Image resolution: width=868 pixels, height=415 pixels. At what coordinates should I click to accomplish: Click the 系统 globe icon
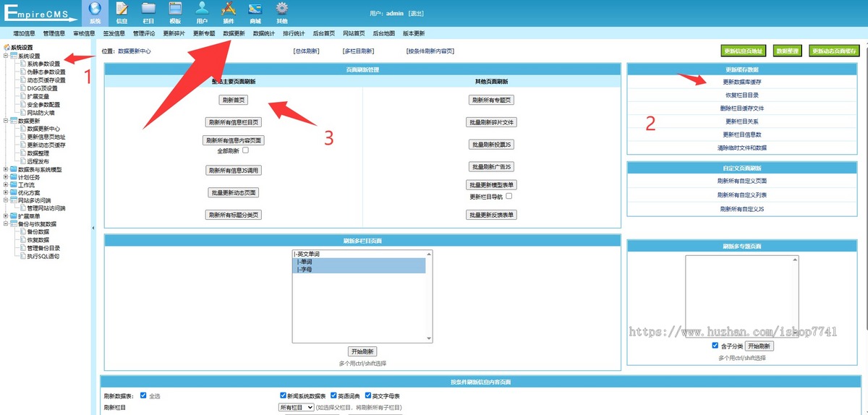click(95, 9)
